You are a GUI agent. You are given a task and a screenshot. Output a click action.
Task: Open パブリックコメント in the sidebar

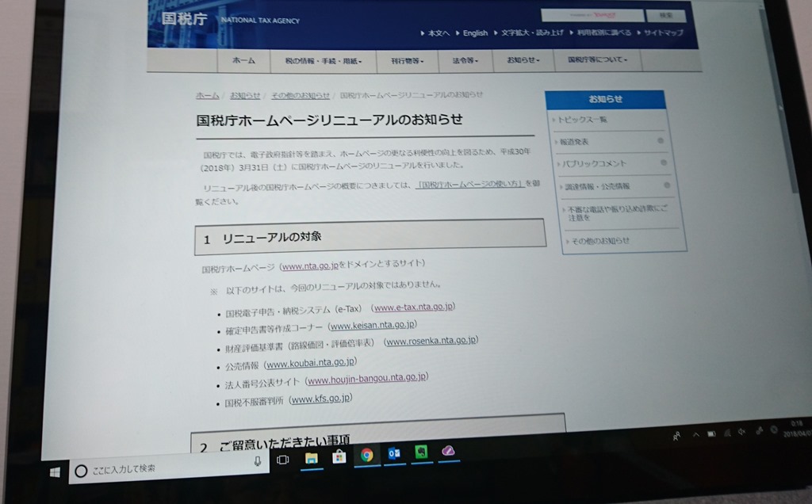(x=594, y=163)
